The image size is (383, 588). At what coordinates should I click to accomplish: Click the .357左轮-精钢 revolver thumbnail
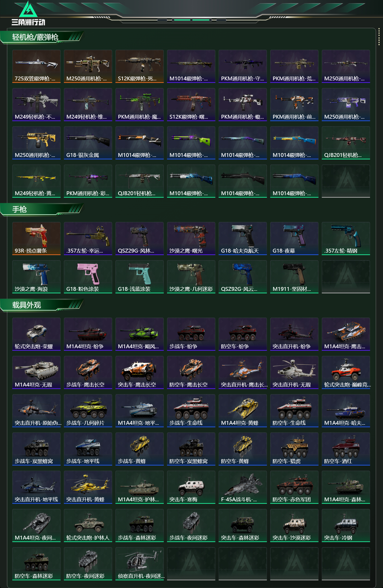tap(346, 238)
